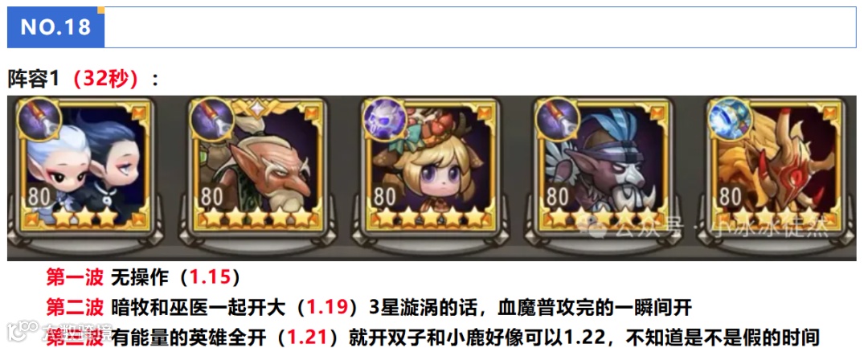Click the staff badge on twin elves card

(x=40, y=120)
